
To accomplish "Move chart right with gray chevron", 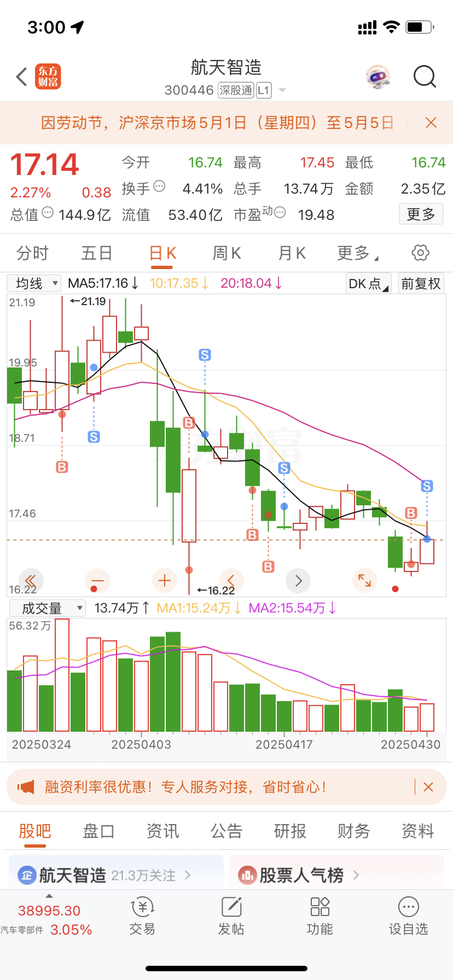I will pos(298,580).
